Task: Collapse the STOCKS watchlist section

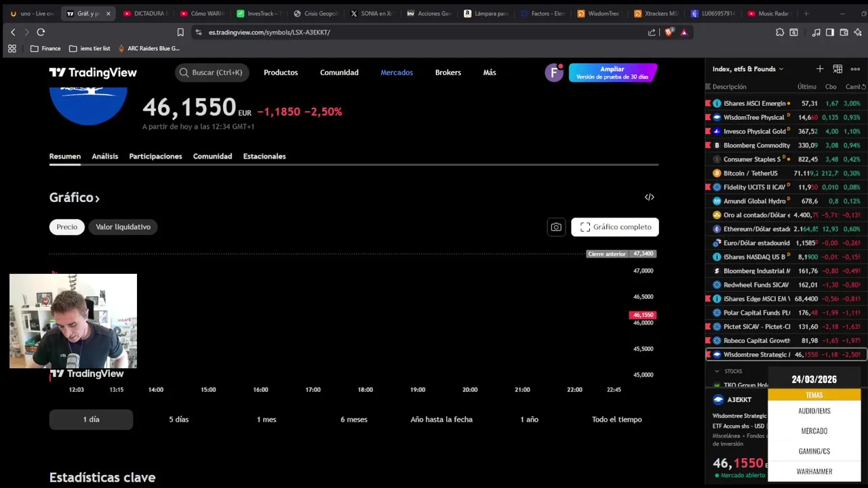Action: 717,371
